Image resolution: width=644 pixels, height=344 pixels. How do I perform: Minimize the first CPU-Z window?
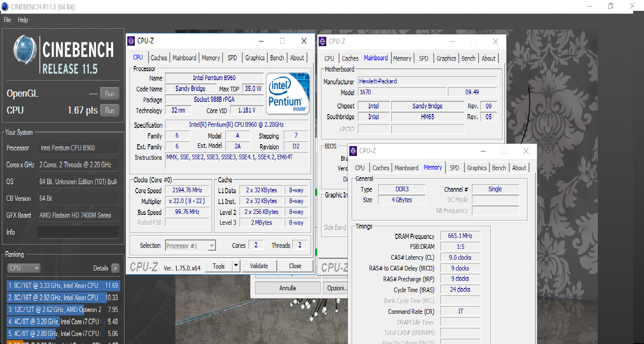coord(261,41)
